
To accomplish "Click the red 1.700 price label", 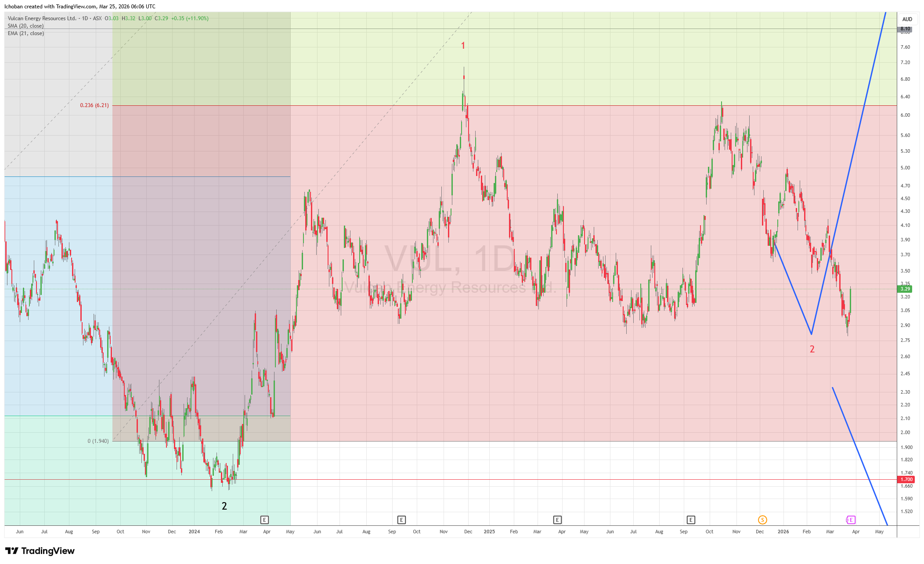I will coord(906,480).
